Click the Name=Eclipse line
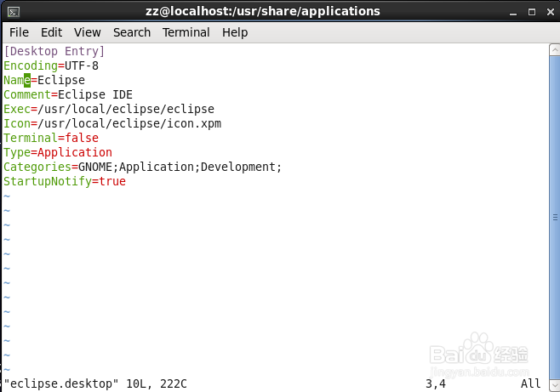The width and height of the screenshot is (560, 392). tap(44, 80)
